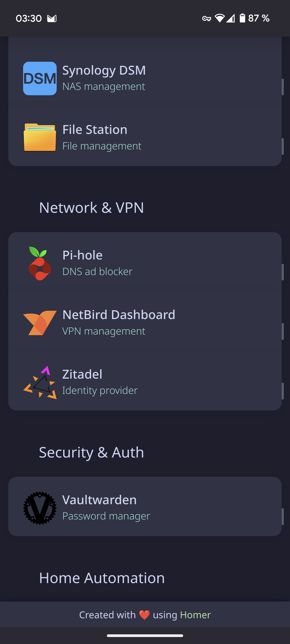Image resolution: width=290 pixels, height=644 pixels.
Task: Select the File Station title
Action: [x=95, y=130]
